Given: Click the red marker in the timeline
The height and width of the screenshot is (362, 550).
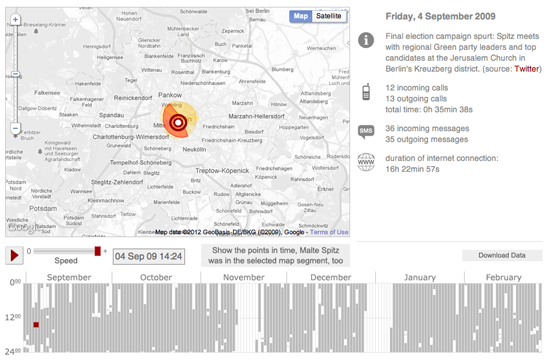Looking at the screenshot, I should 36,325.
